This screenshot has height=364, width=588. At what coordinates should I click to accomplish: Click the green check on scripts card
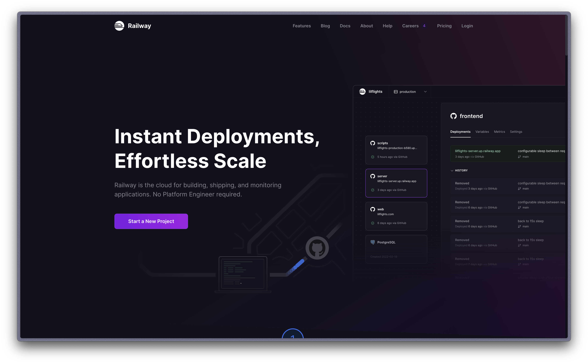(x=373, y=157)
